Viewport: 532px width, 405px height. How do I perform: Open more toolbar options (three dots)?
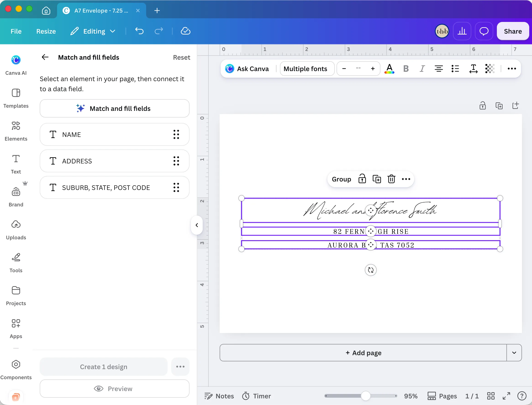tap(511, 69)
